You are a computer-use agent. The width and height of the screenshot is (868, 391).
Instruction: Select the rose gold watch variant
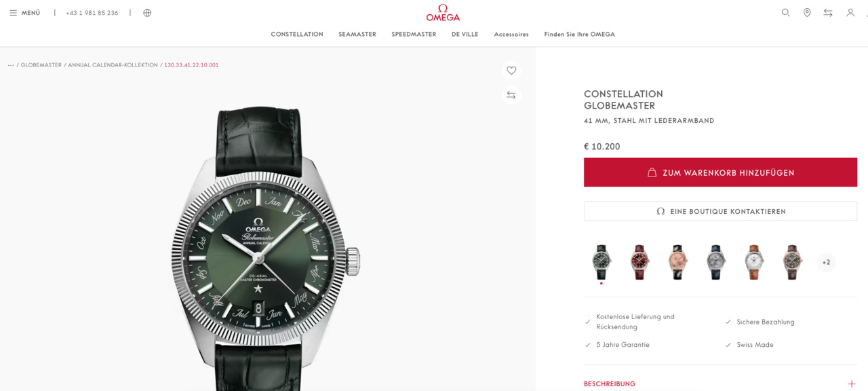[677, 262]
